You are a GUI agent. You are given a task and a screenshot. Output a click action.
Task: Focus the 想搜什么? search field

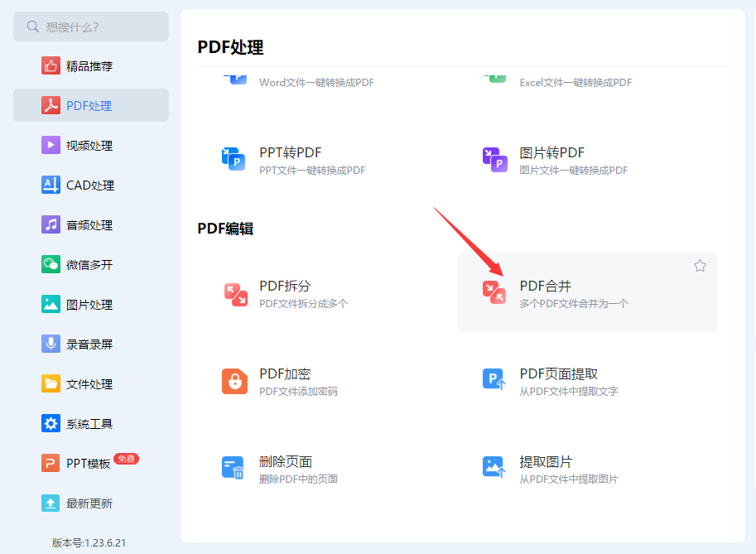pyautogui.click(x=91, y=26)
